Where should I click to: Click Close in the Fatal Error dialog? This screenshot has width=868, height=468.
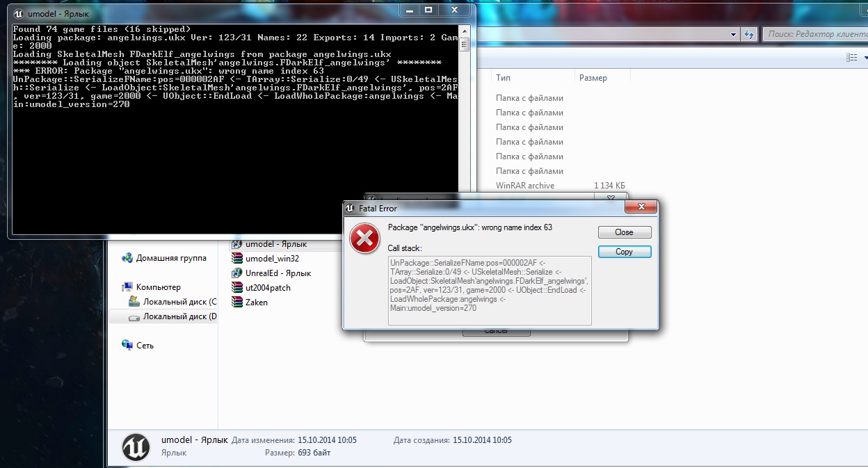tap(625, 232)
